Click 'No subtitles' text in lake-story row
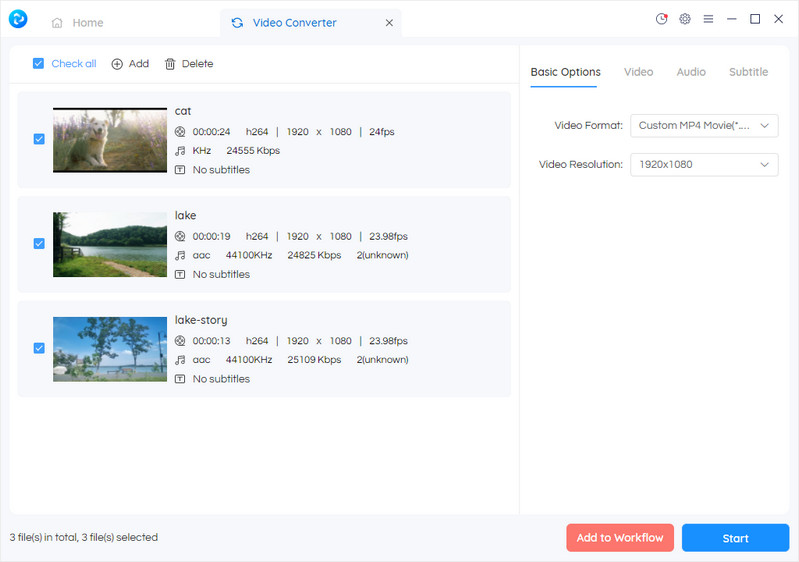Screen dimensions: 799x562 [221, 379]
